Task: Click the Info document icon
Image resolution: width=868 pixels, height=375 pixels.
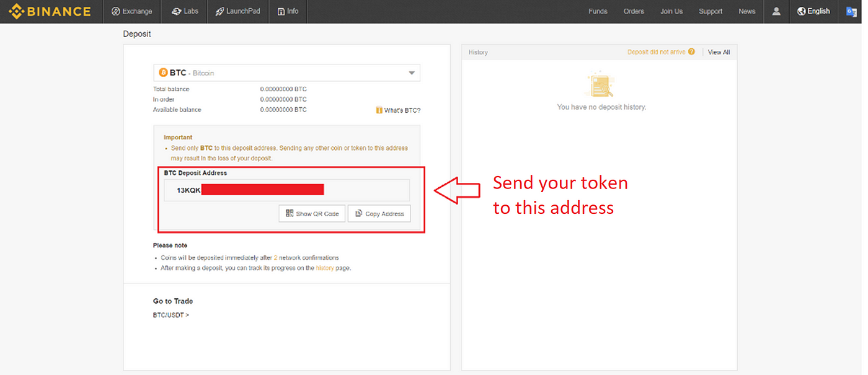Action: [281, 11]
